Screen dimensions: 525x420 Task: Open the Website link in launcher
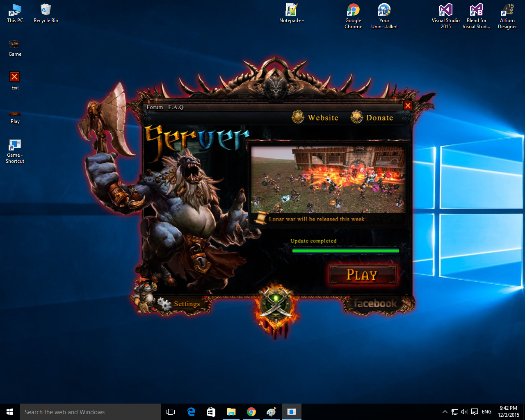click(323, 118)
